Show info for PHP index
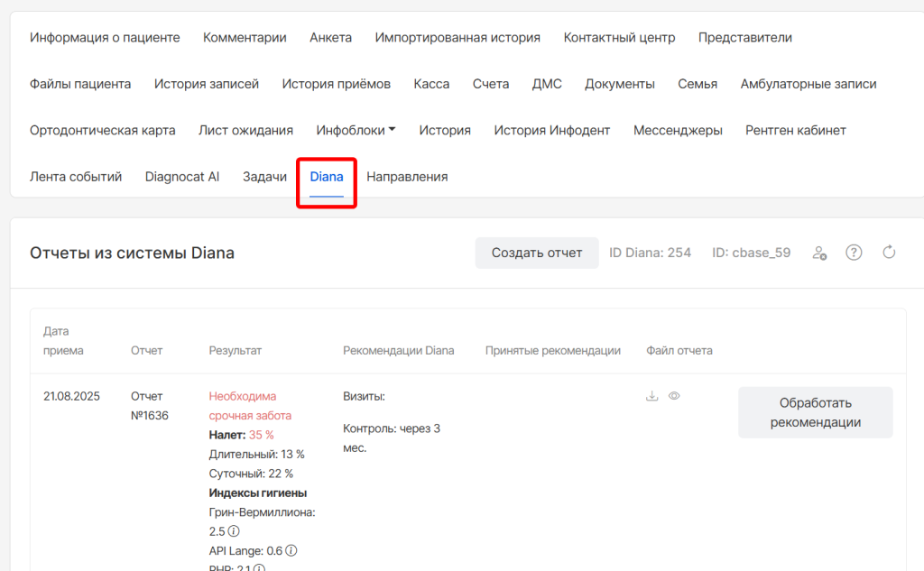This screenshot has height=571, width=924. click(260, 568)
